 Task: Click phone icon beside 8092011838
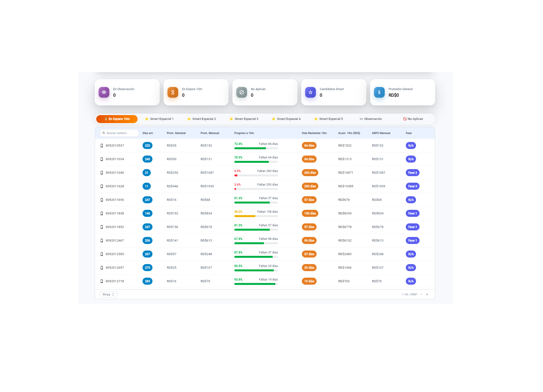[x=102, y=213]
